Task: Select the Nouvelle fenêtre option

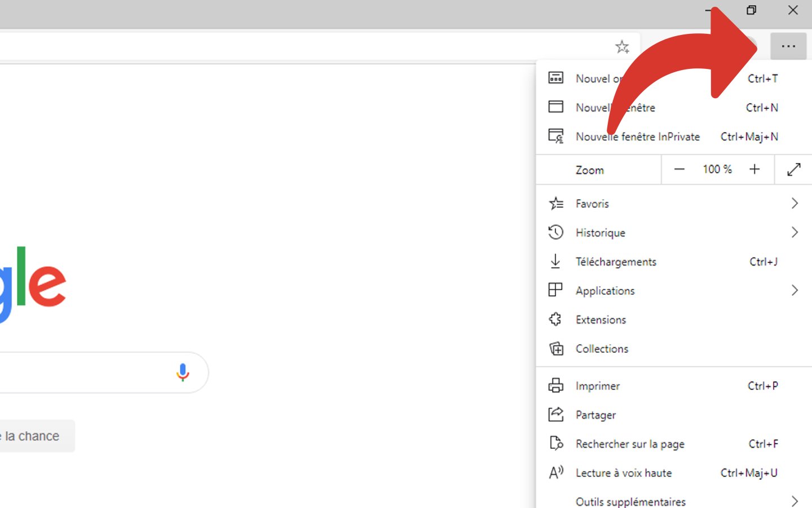Action: 615,107
